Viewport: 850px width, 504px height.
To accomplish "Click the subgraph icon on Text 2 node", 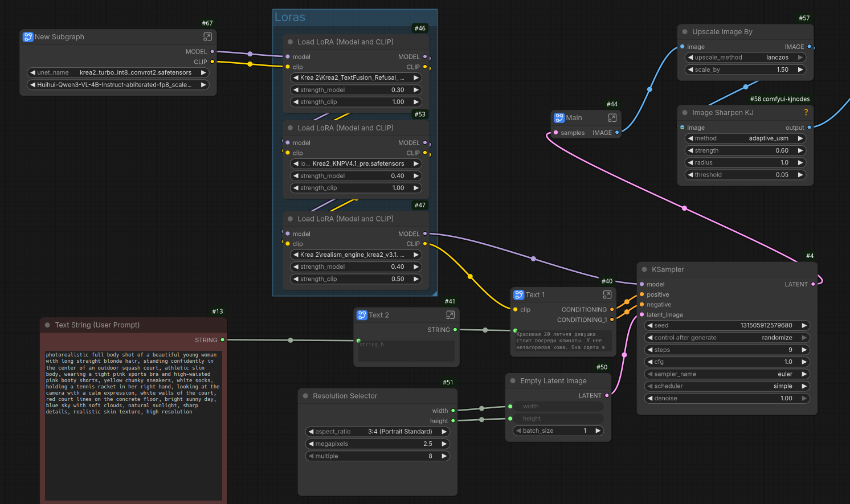I will pyautogui.click(x=362, y=315).
